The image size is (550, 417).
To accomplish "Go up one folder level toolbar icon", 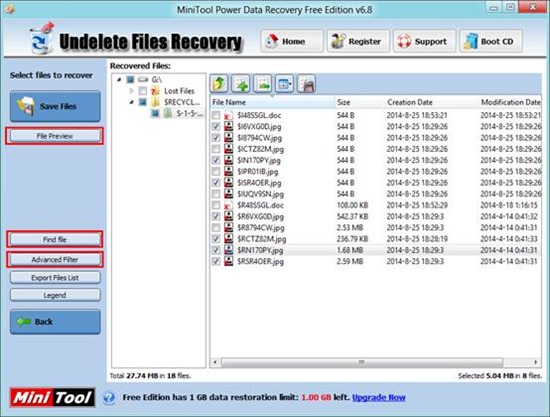I will click(219, 84).
